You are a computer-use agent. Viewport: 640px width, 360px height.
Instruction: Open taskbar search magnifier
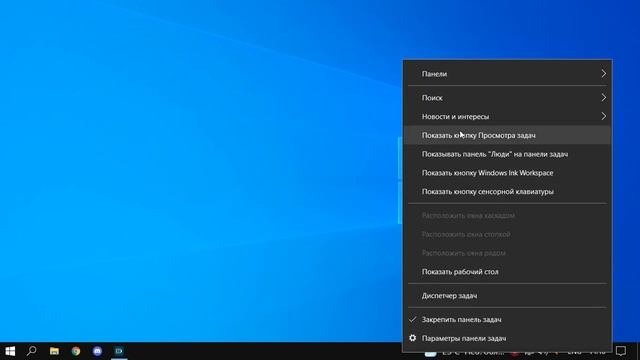click(x=31, y=351)
